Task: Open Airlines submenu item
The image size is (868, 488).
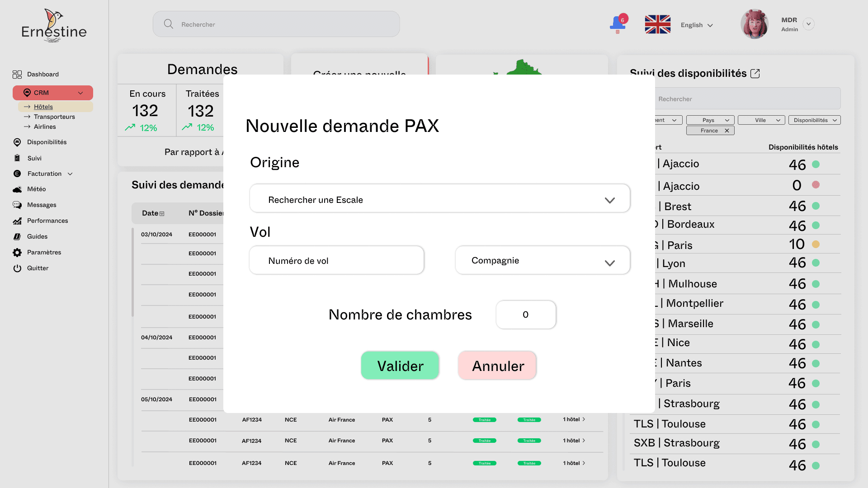Action: coord(45,127)
